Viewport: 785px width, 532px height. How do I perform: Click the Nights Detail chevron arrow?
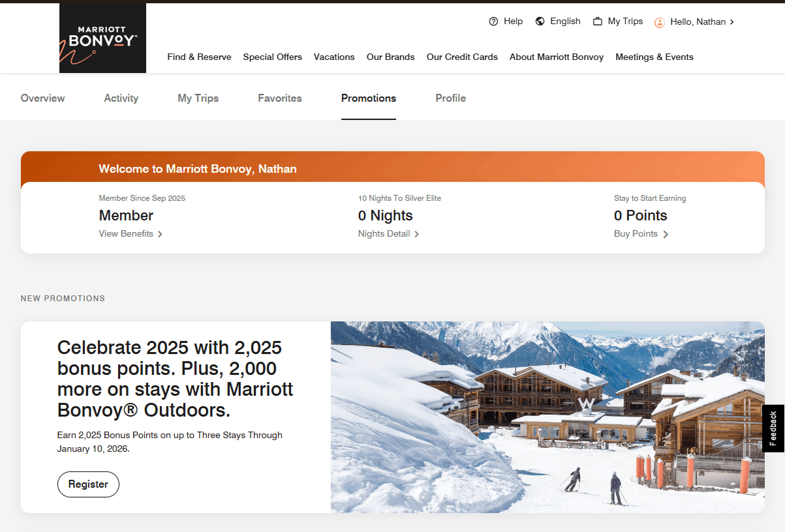coord(416,234)
